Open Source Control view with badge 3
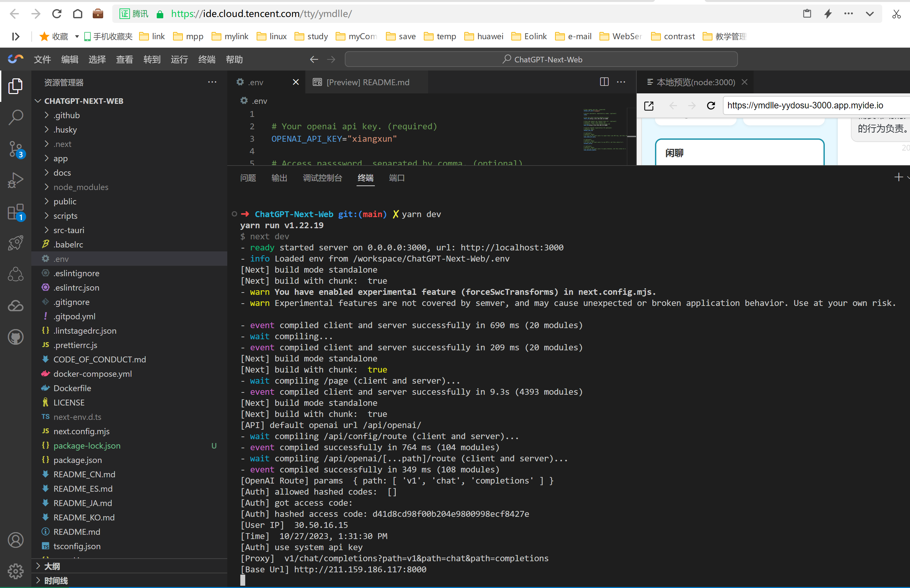The height and width of the screenshot is (588, 910). tap(16, 149)
